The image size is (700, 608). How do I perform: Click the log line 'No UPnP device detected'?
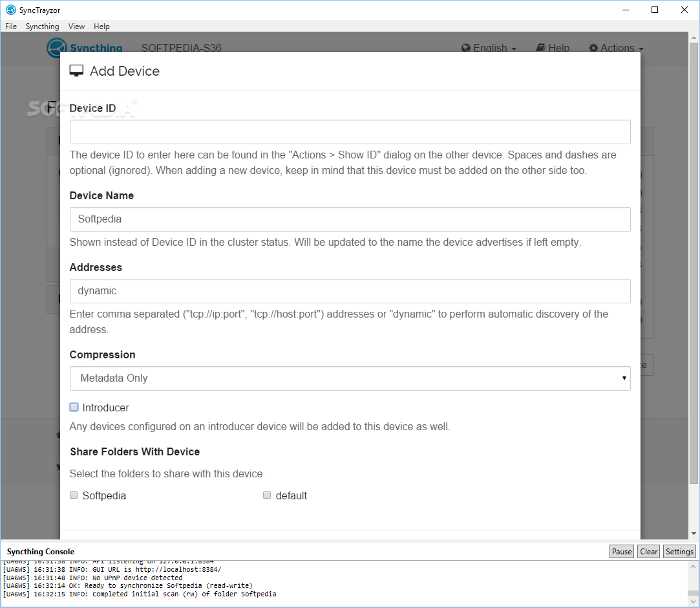tap(92, 578)
